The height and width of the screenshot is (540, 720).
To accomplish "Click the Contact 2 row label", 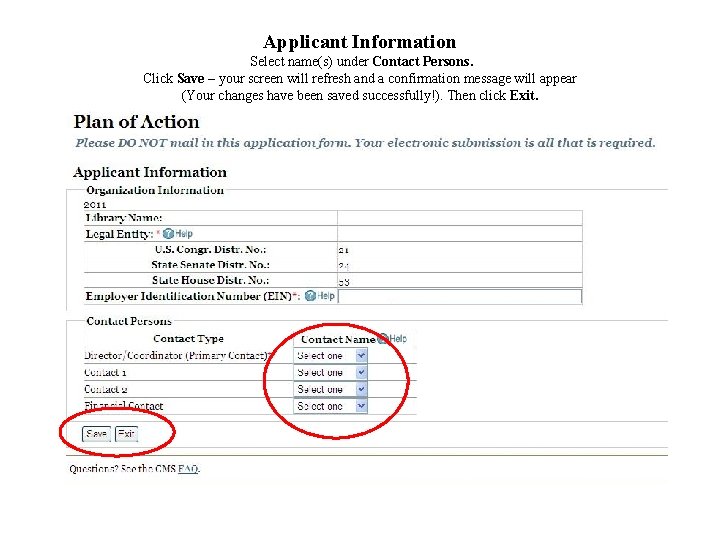I will [x=106, y=389].
